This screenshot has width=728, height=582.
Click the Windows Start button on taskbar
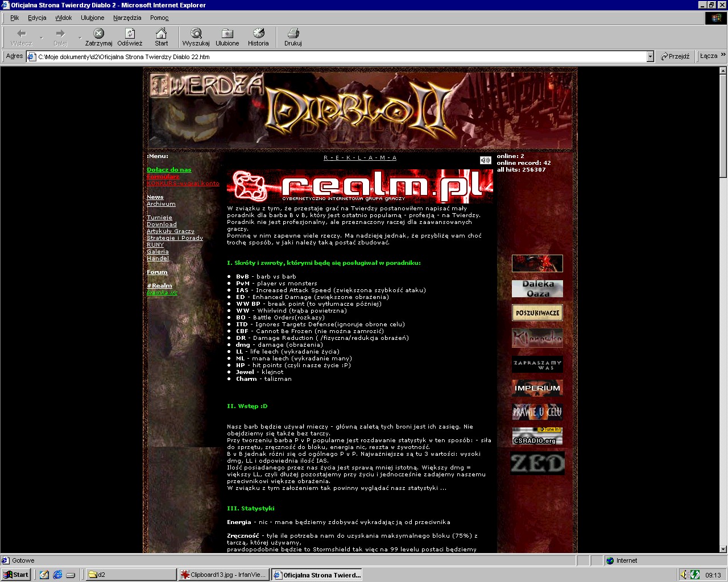(16, 575)
